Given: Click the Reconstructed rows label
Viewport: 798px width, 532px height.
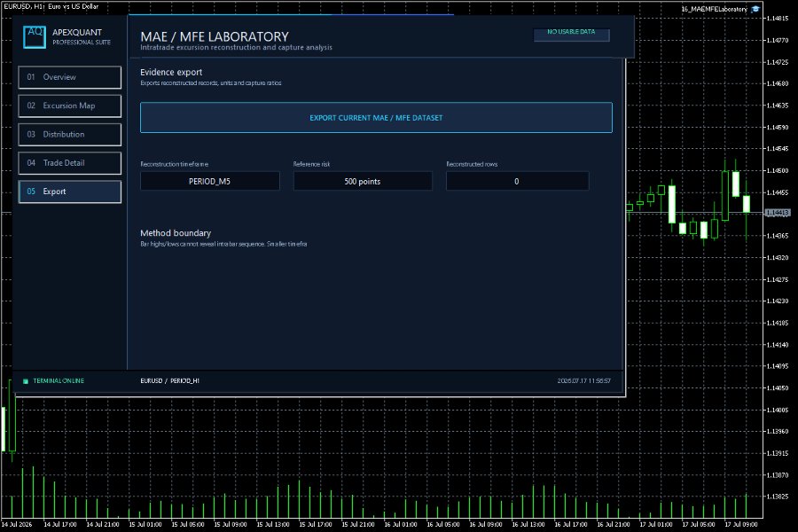Looking at the screenshot, I should [x=472, y=164].
